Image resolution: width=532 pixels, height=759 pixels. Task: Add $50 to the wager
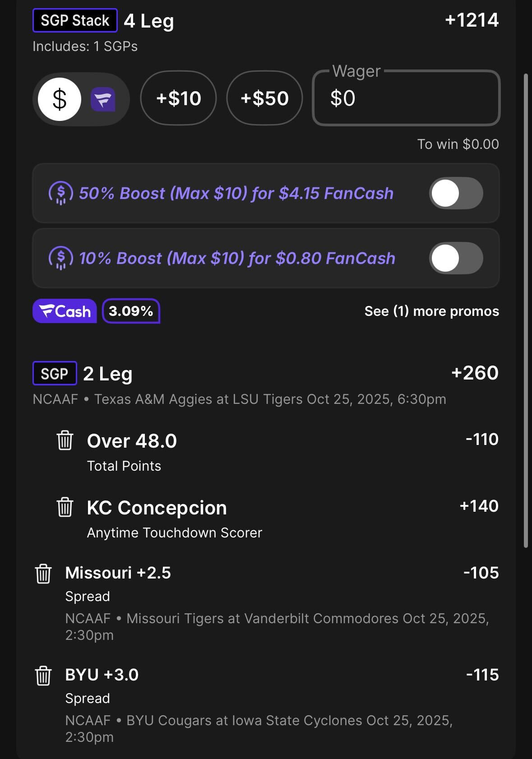click(x=264, y=98)
